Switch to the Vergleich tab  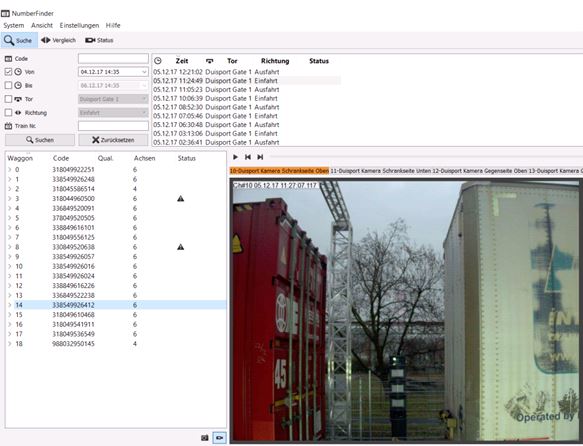[x=58, y=40]
